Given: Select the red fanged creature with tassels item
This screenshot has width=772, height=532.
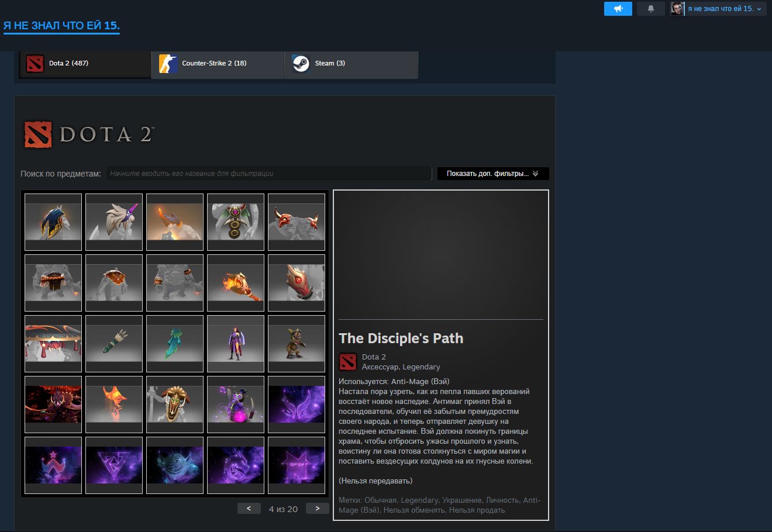Looking at the screenshot, I should tap(53, 344).
